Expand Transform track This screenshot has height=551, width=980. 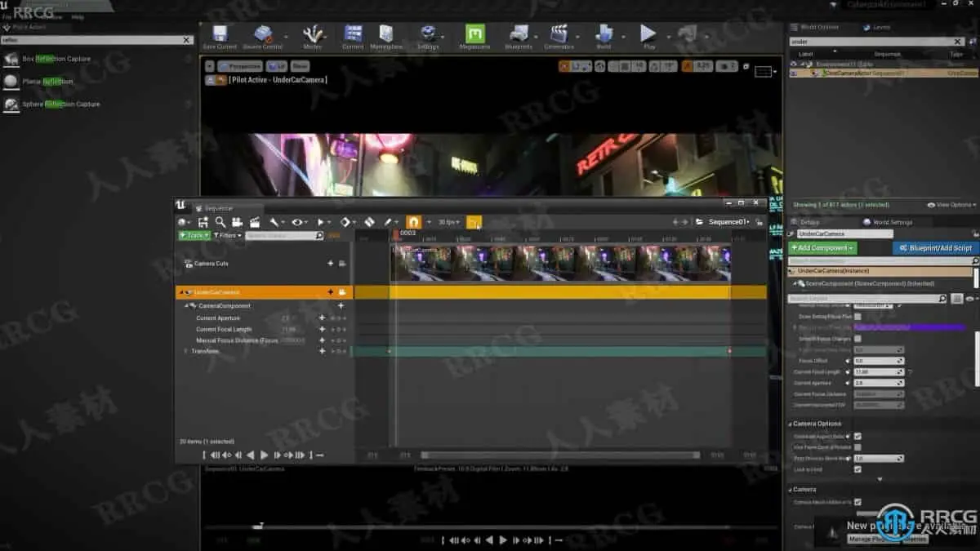pyautogui.click(x=186, y=351)
